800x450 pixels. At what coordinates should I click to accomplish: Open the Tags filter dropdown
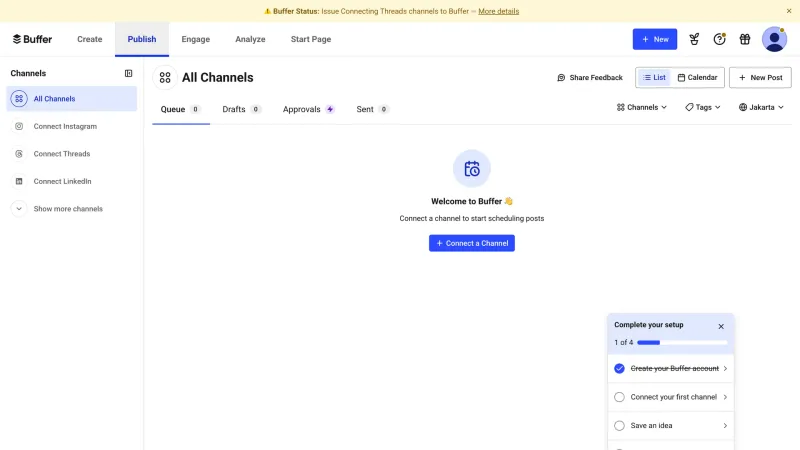(703, 107)
